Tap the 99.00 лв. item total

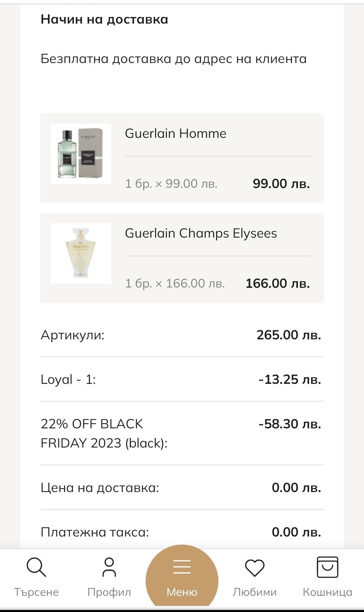point(281,184)
